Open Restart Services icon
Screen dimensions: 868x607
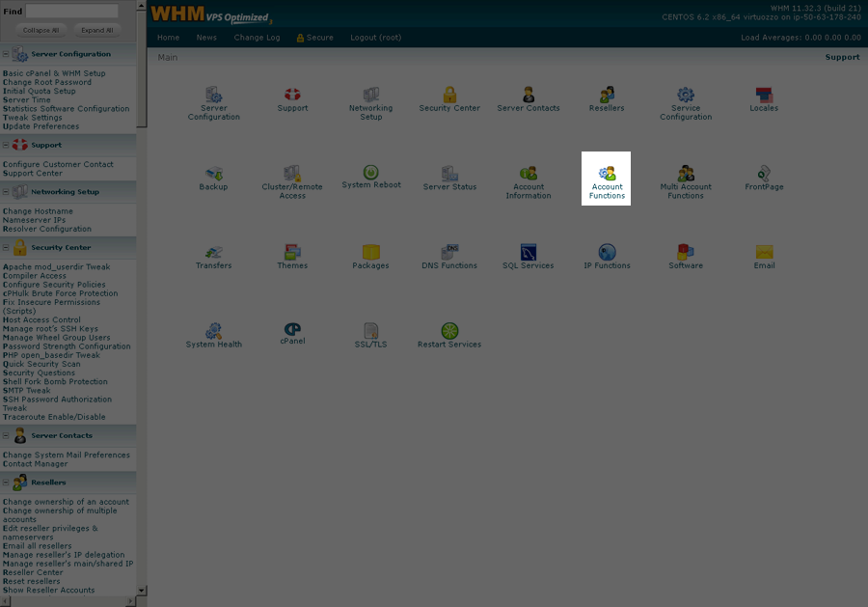click(449, 331)
